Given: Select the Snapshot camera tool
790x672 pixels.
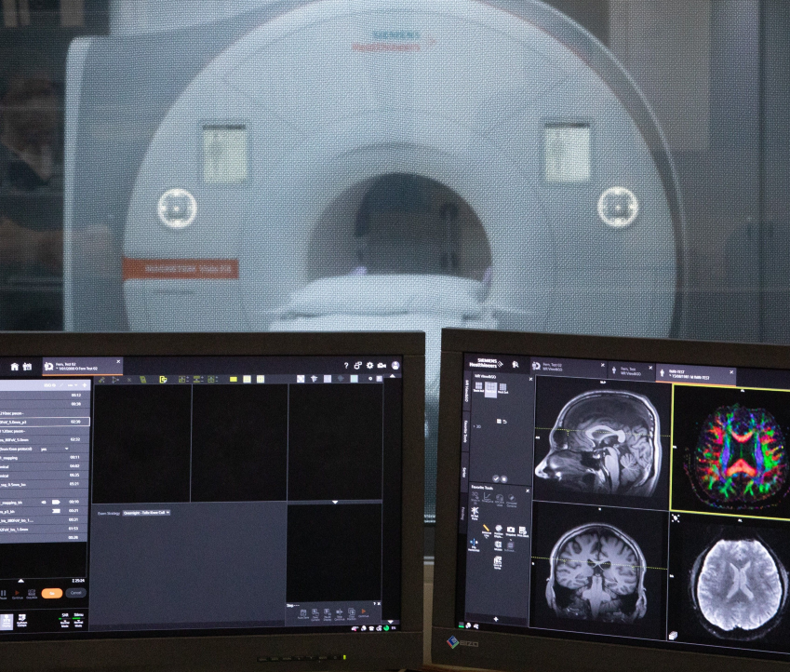Looking at the screenshot, I should coord(511,531).
